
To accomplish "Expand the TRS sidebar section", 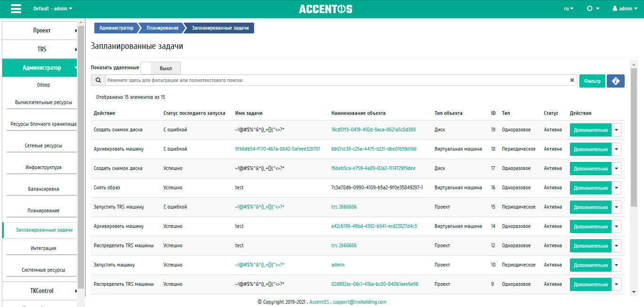I will coord(40,49).
